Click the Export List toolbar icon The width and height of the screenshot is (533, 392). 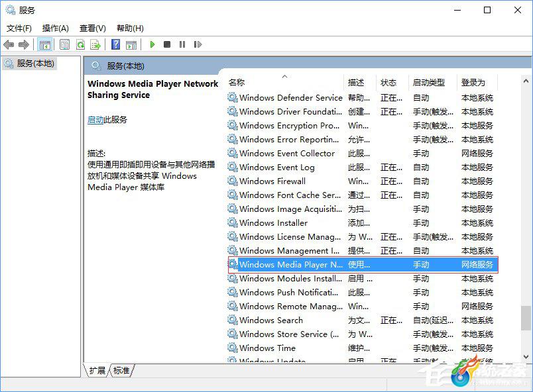95,44
